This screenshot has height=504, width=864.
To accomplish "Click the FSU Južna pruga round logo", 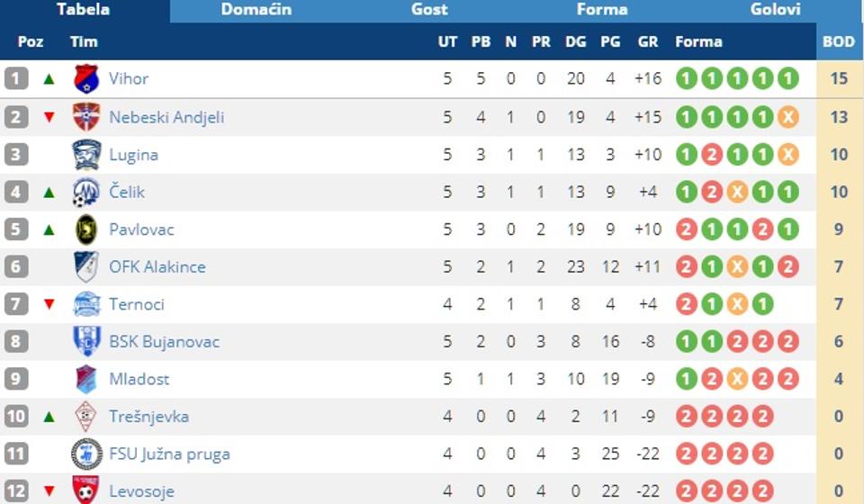I will 86,454.
